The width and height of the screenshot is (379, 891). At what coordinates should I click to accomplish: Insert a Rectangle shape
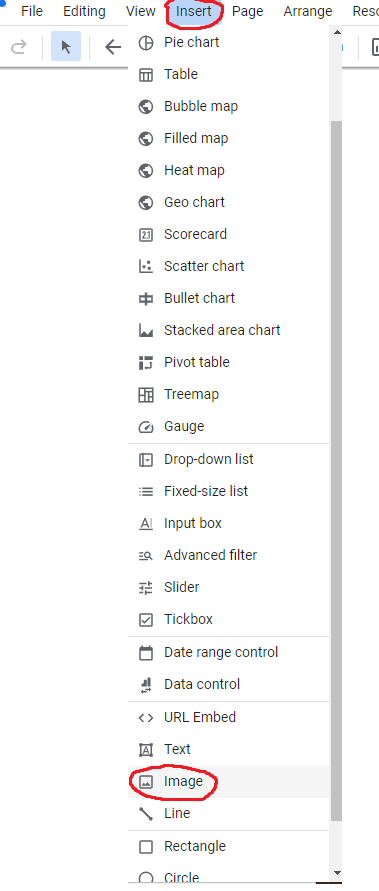pos(228,846)
